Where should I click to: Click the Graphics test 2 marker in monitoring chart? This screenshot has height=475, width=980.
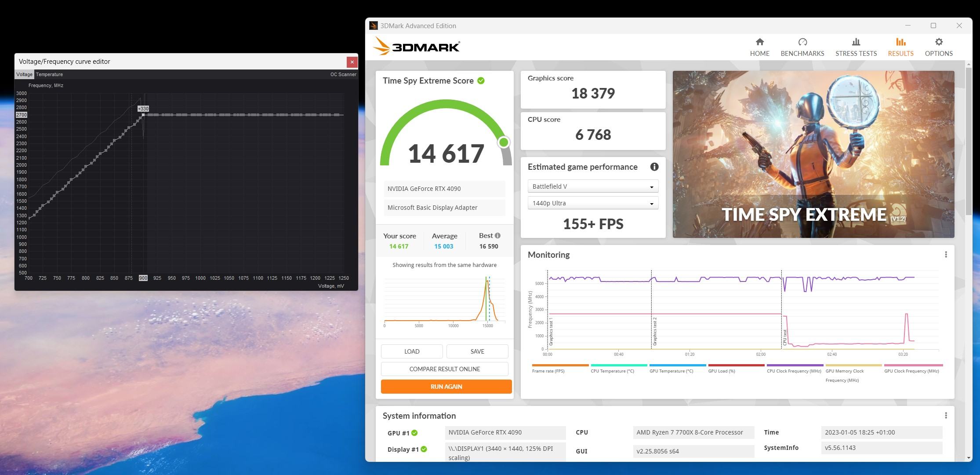coord(654,331)
